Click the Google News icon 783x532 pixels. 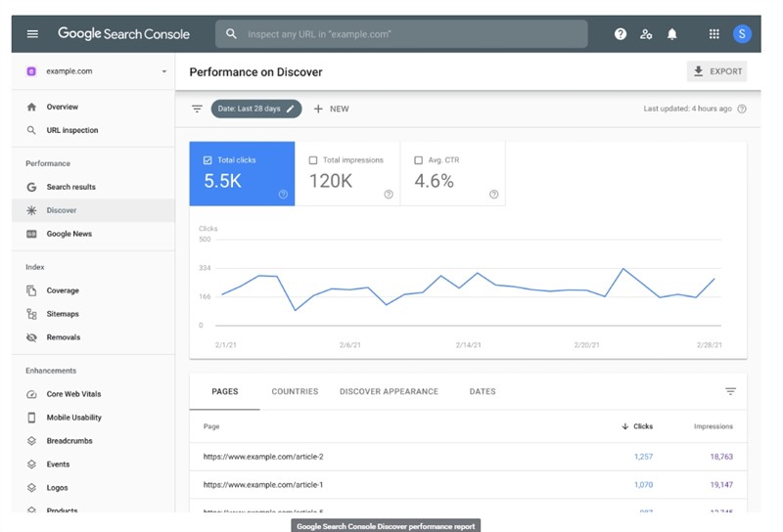[x=31, y=234]
